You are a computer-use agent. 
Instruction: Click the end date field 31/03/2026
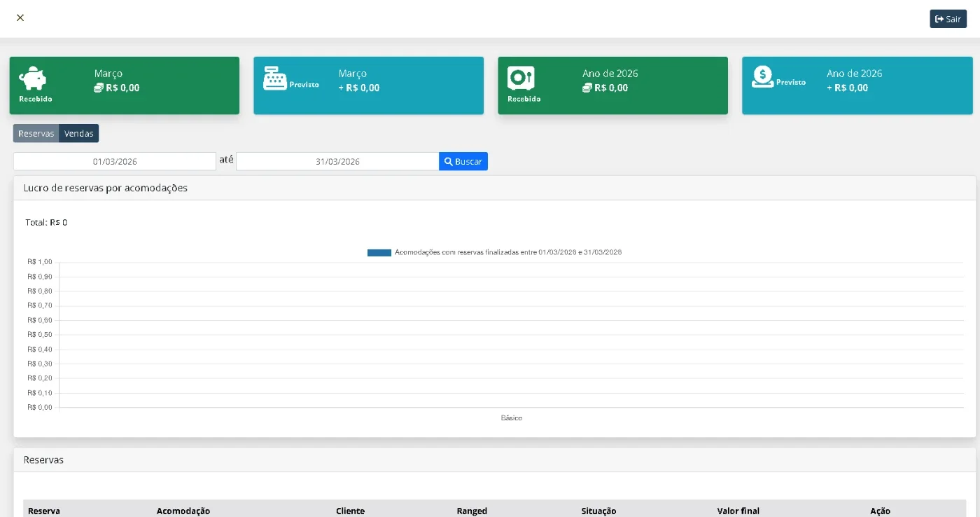[337, 161]
